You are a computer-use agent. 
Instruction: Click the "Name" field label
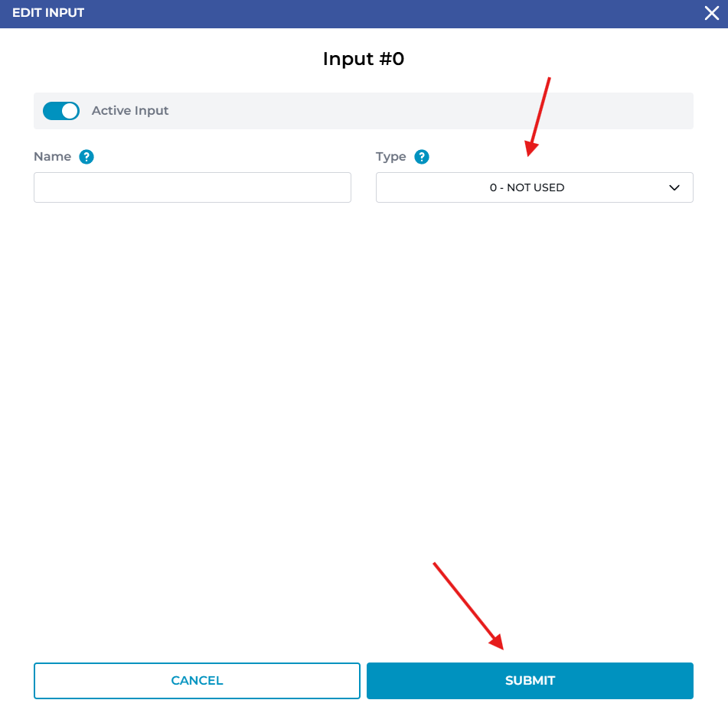(x=53, y=157)
